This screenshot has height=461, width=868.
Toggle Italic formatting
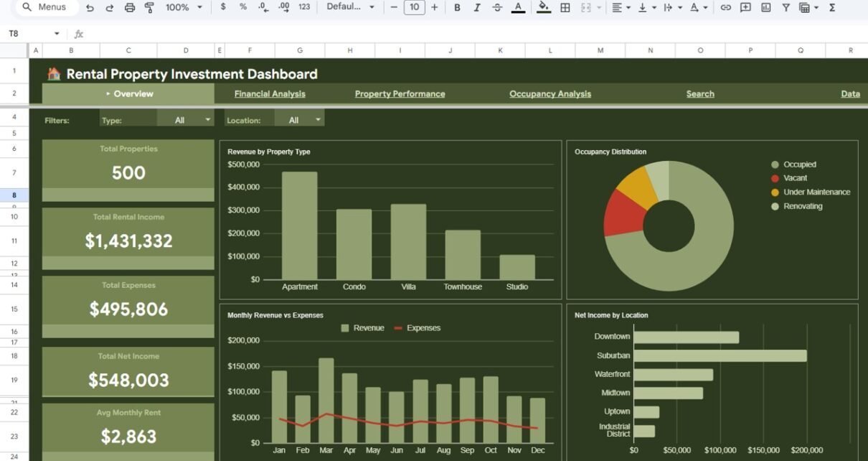(477, 7)
